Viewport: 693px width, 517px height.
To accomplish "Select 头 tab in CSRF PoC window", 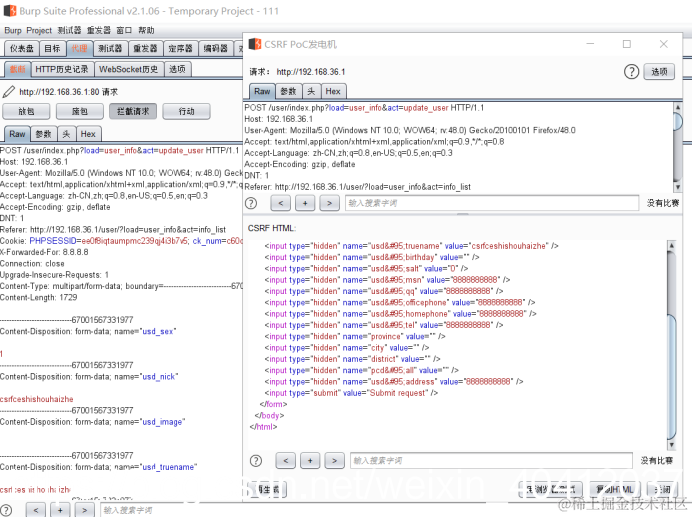I will click(x=311, y=91).
